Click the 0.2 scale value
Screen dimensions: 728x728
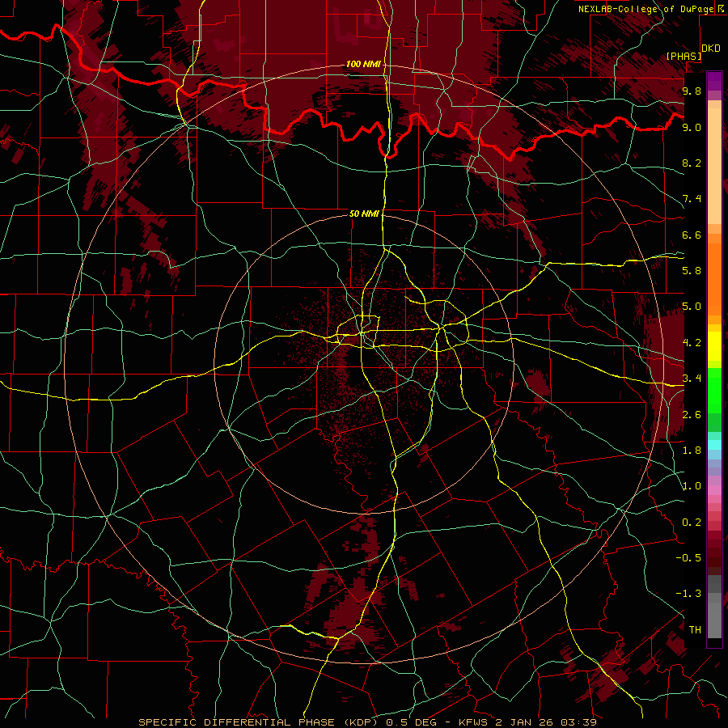click(692, 523)
